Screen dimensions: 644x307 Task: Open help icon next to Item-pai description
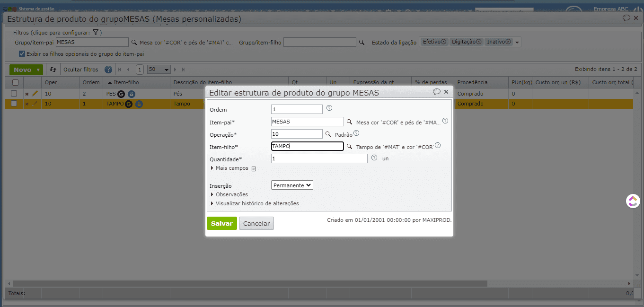(445, 121)
